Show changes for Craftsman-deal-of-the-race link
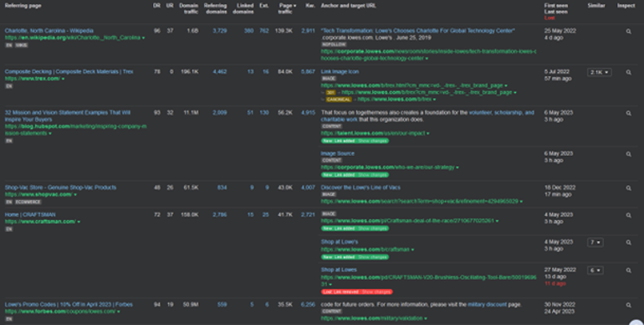 tap(372, 229)
